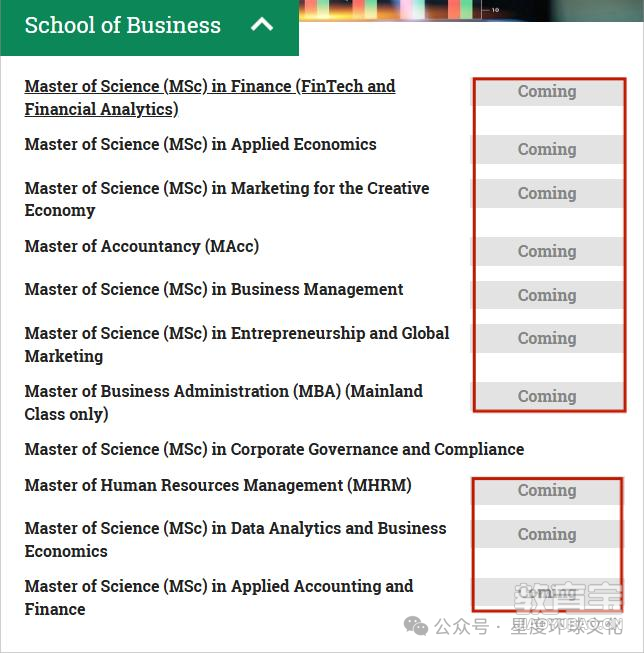
Task: Open MSc in Entrepreneurship and Global Marketing
Action: (x=237, y=344)
